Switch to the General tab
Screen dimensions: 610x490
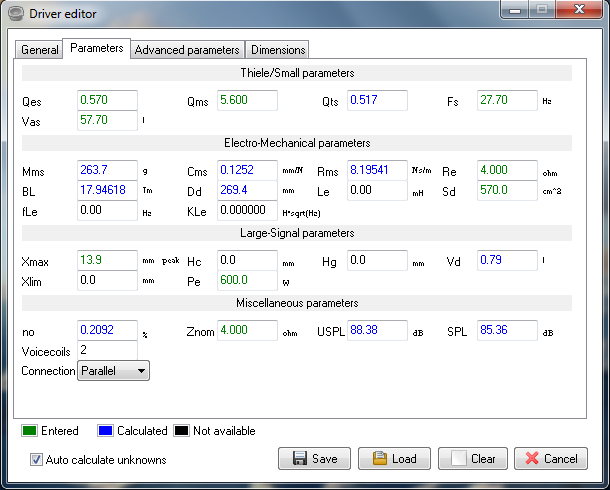[x=39, y=50]
